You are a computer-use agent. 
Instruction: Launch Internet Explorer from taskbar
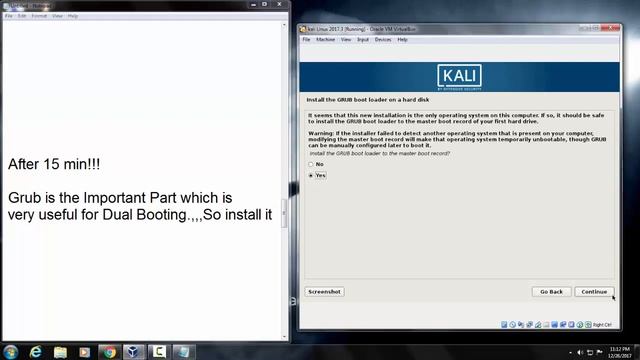tap(36, 352)
